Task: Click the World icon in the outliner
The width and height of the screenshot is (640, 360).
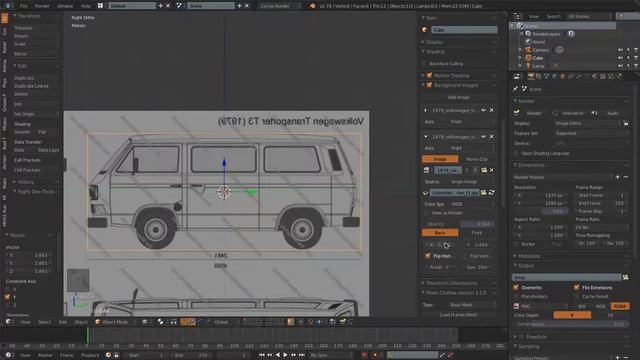Action: pyautogui.click(x=528, y=42)
